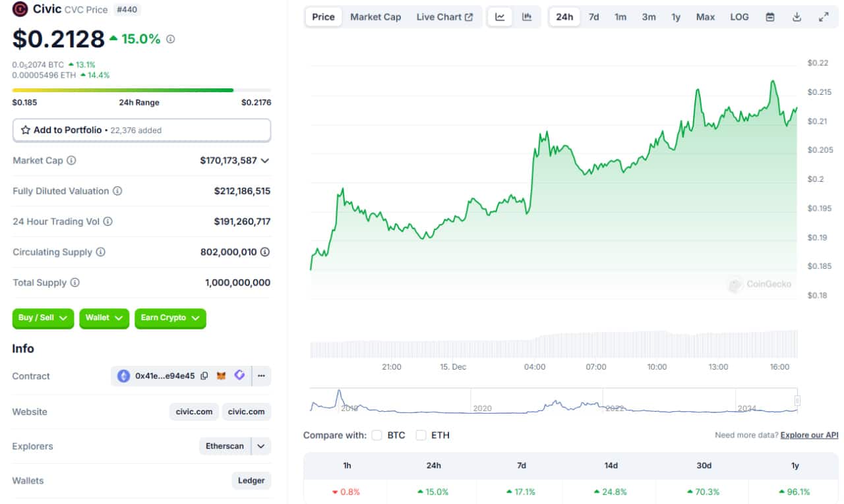Switch to candlestick chart view icon
The image size is (844, 504).
(527, 17)
